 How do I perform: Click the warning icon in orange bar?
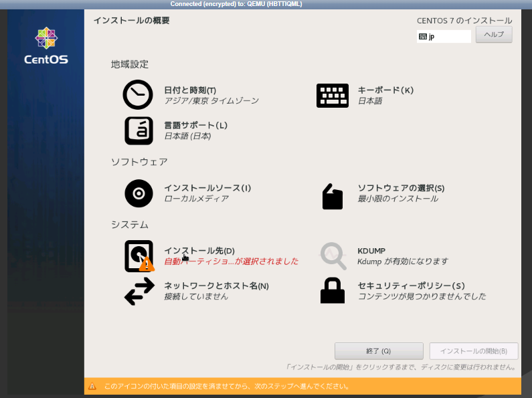tap(92, 386)
